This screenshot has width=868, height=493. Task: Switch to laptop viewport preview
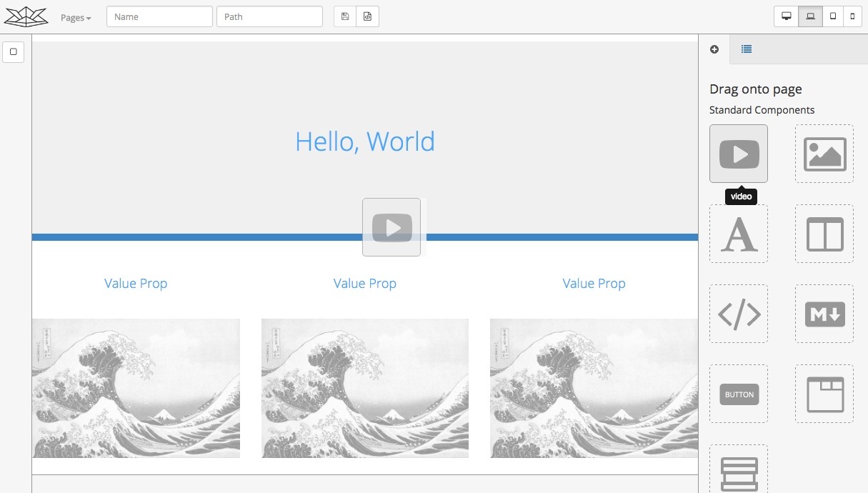click(810, 16)
